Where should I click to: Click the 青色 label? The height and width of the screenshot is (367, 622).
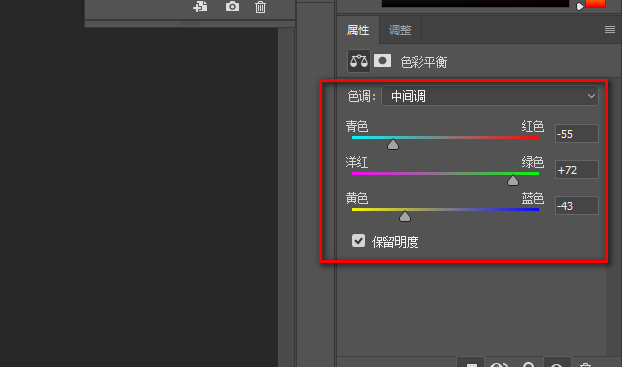(x=357, y=127)
